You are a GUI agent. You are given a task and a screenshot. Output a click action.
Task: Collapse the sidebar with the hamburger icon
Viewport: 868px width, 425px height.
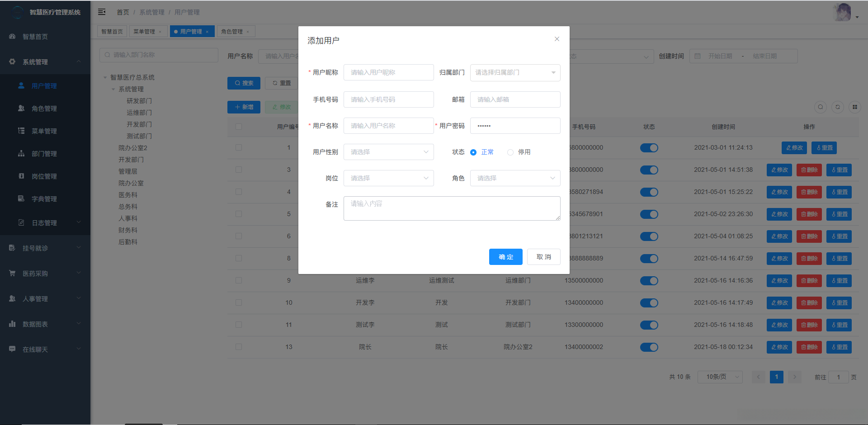(102, 12)
